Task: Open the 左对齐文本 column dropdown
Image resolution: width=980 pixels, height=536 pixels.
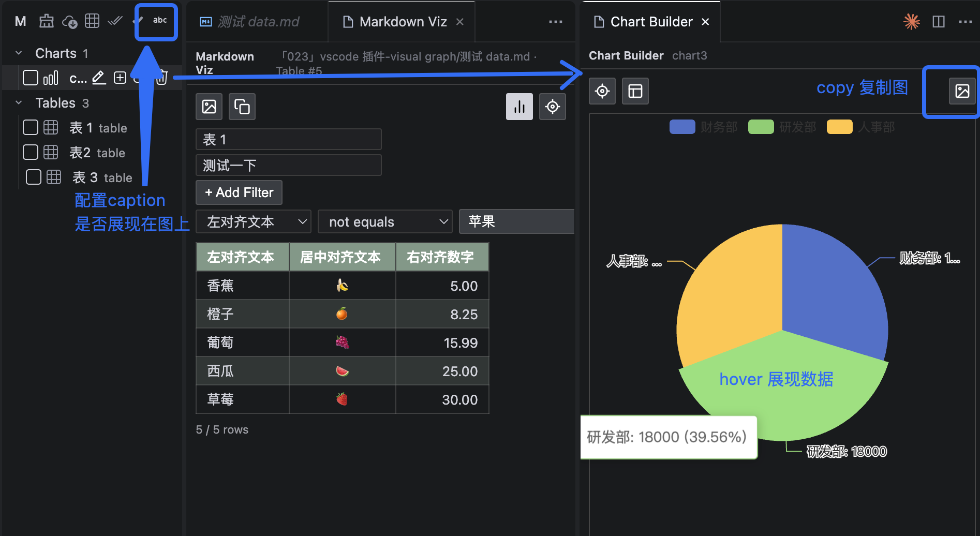Action: [254, 221]
